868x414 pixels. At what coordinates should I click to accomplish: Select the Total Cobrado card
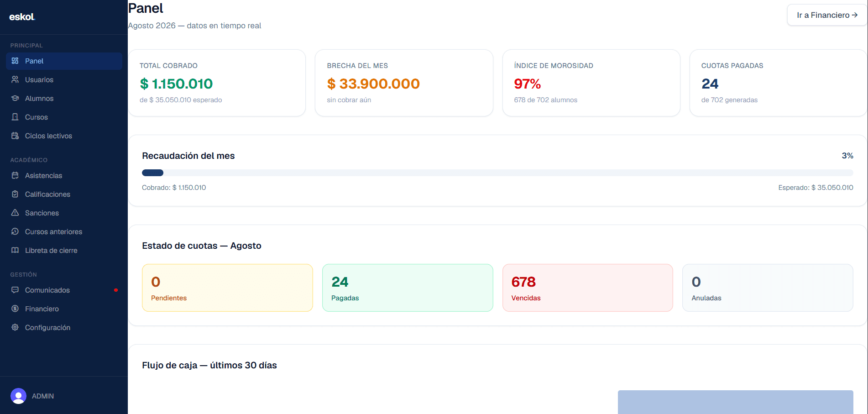217,83
